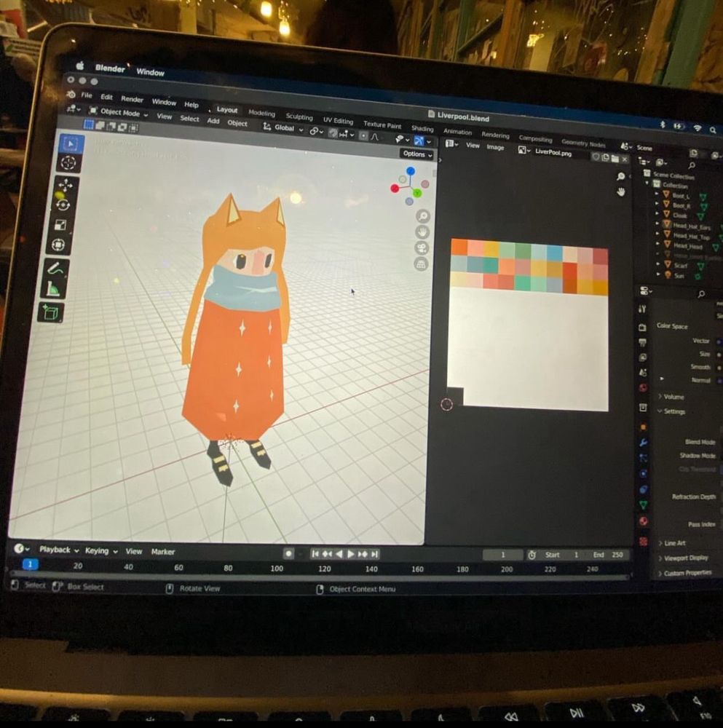Click the viewport zoom magnifier icon
The image size is (723, 728).
point(422,216)
